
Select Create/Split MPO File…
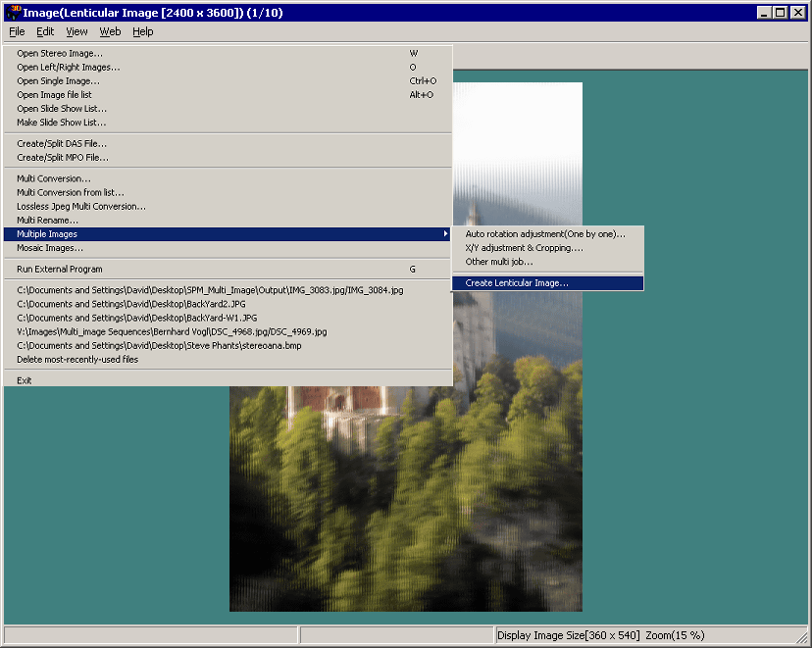coord(228,157)
